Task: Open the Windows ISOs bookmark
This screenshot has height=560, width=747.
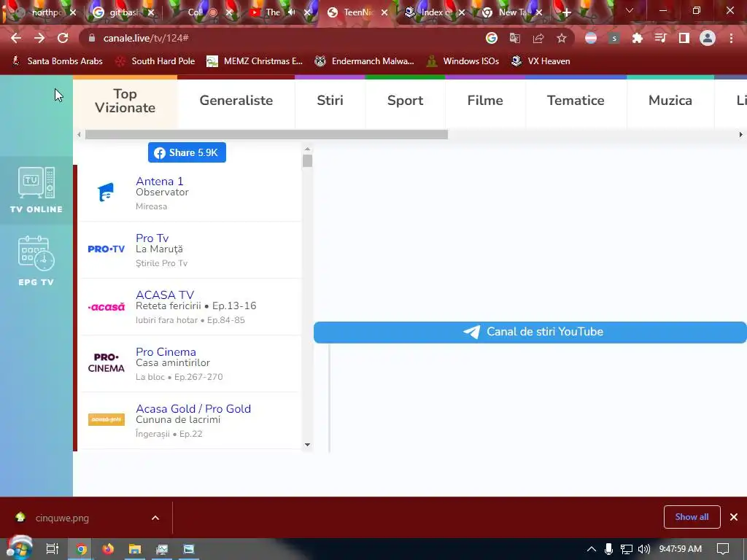Action: (x=463, y=61)
